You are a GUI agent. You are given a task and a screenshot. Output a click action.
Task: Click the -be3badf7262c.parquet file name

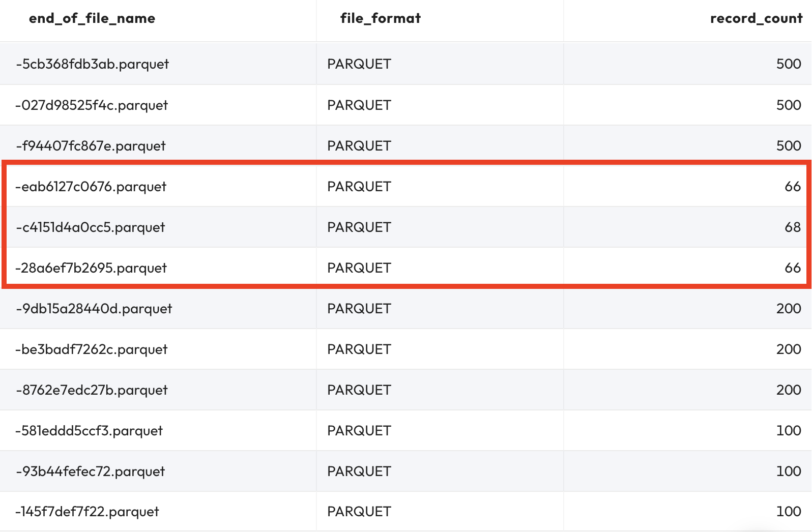coord(92,349)
